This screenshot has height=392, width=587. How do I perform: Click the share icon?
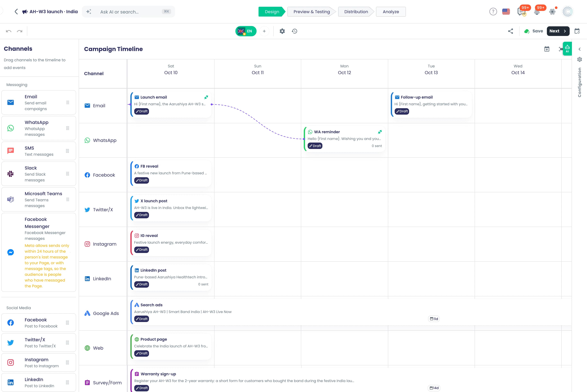(x=511, y=31)
